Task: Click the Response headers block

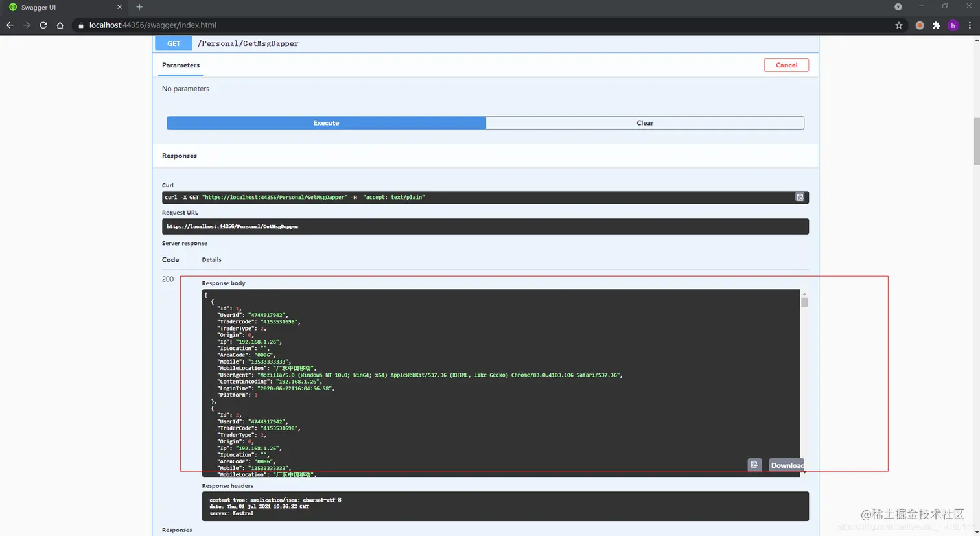Action: [x=506, y=506]
